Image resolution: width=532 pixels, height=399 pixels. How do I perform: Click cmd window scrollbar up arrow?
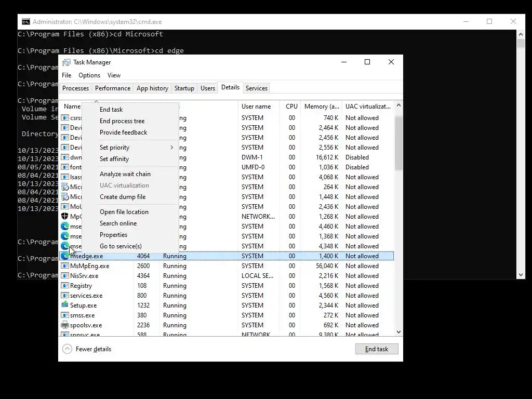(521, 34)
